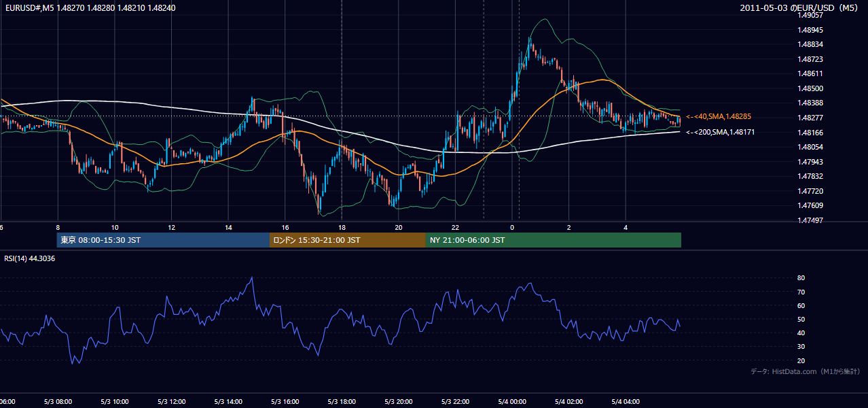The image size is (868, 408).
Task: Click price axis label 1.48166
Action: point(810,133)
